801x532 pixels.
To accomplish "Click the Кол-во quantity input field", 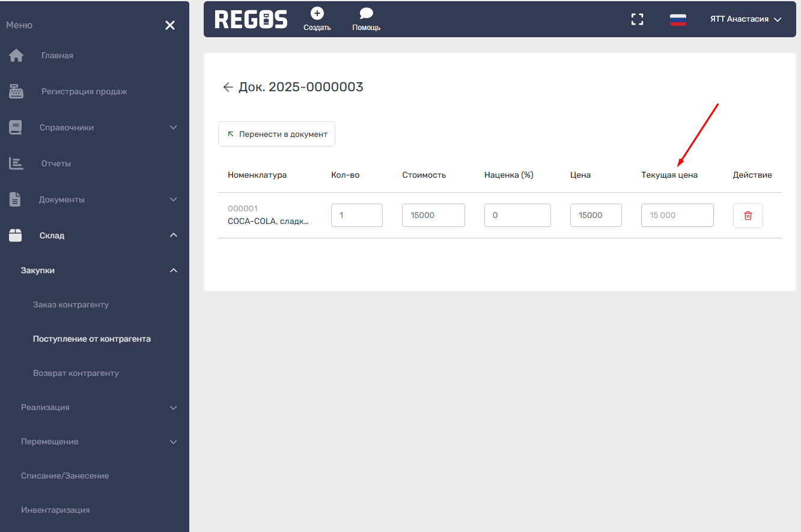I will 356,216.
